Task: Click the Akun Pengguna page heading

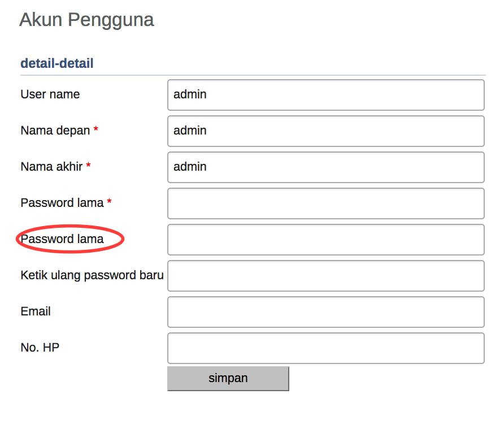Action: (x=86, y=20)
